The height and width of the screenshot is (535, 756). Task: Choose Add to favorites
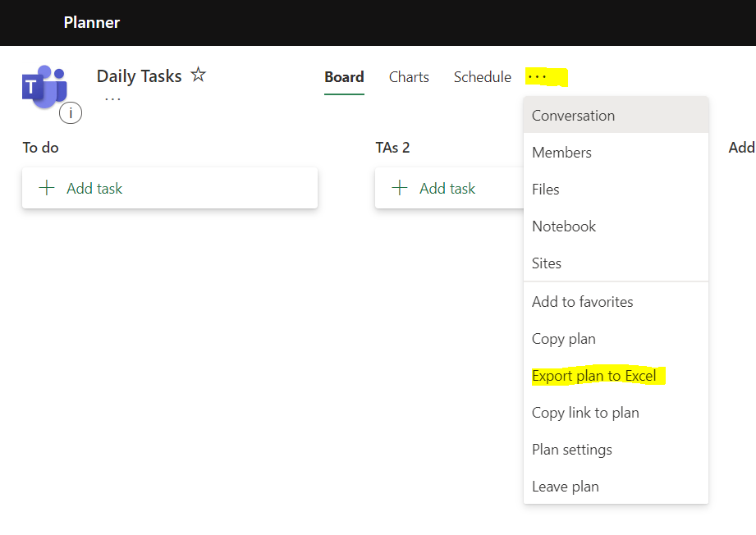616,302
